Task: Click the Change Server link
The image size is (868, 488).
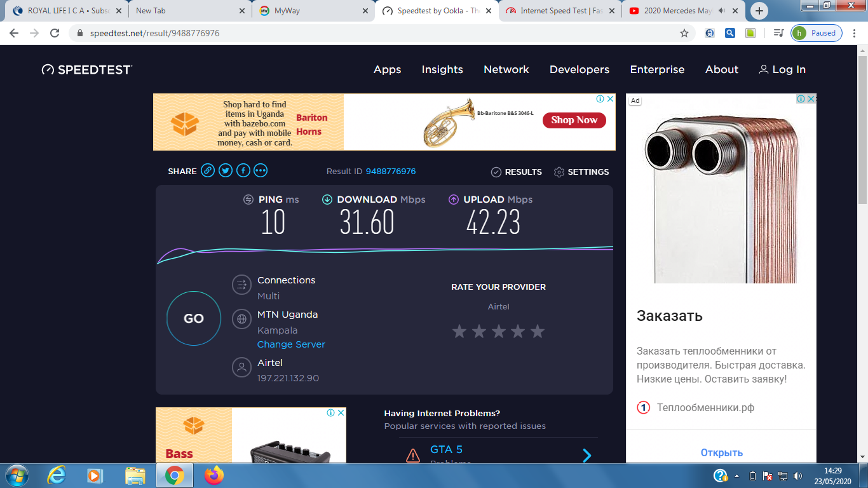Action: (x=291, y=344)
